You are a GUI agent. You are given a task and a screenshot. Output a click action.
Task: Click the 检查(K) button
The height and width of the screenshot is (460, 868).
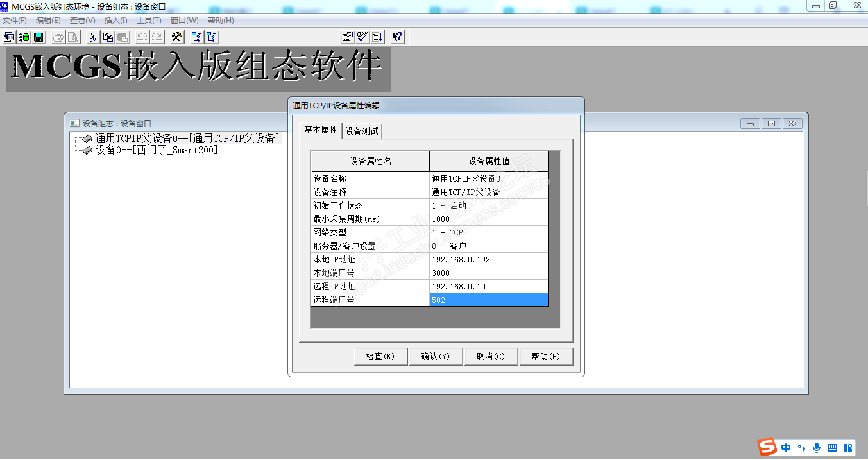pos(380,357)
